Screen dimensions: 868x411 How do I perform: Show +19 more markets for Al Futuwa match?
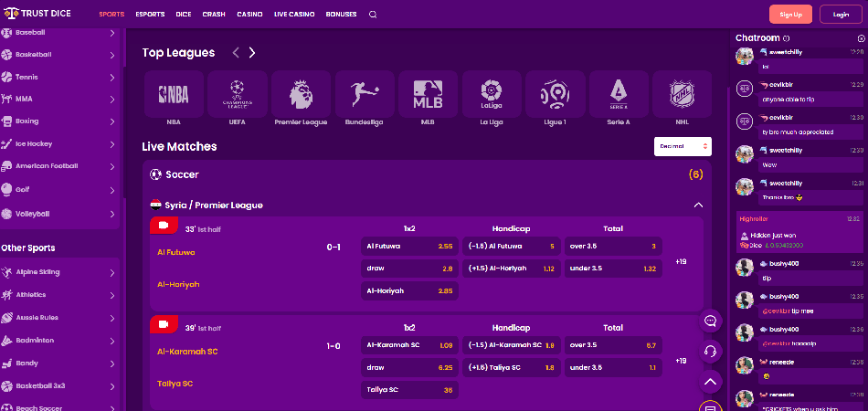pos(681,262)
